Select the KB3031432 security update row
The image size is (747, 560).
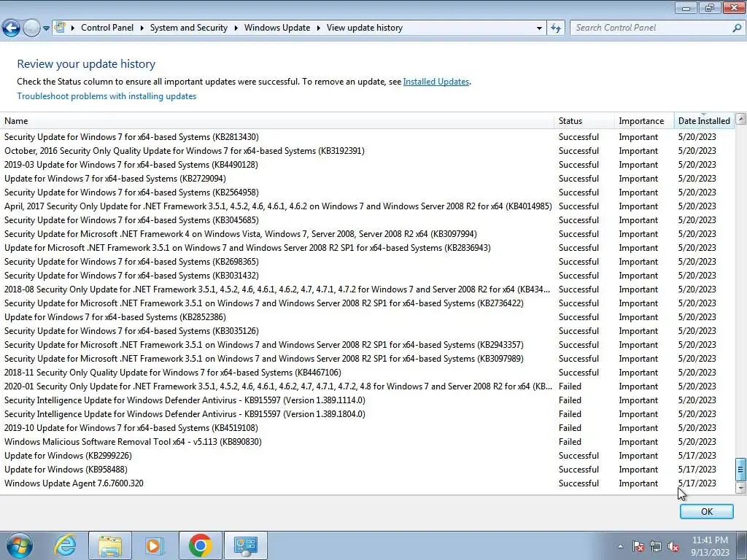[367, 275]
